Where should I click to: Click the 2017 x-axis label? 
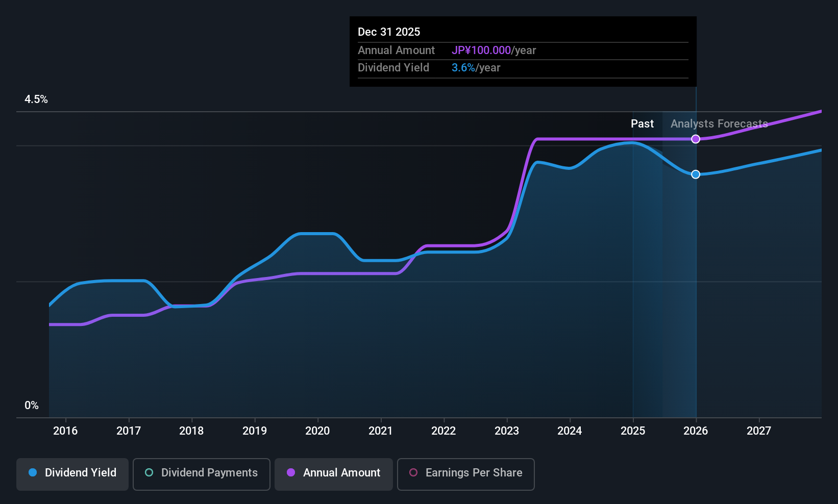coord(129,431)
